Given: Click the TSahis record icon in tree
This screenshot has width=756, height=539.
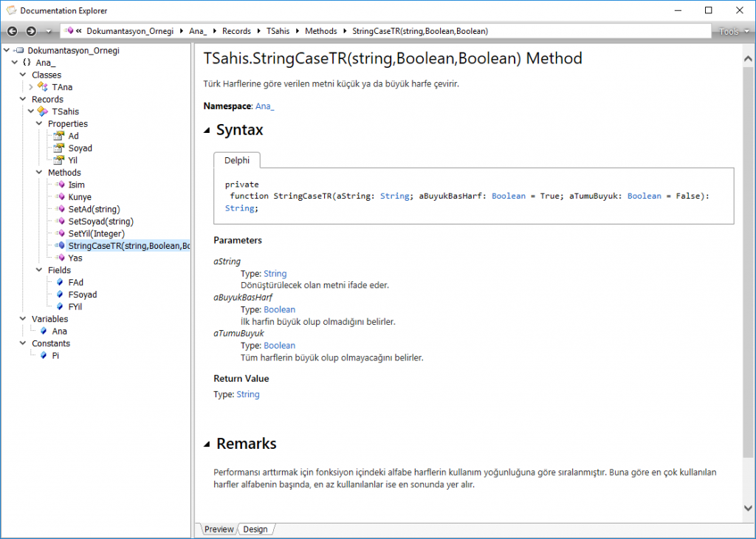Looking at the screenshot, I should pyautogui.click(x=42, y=111).
